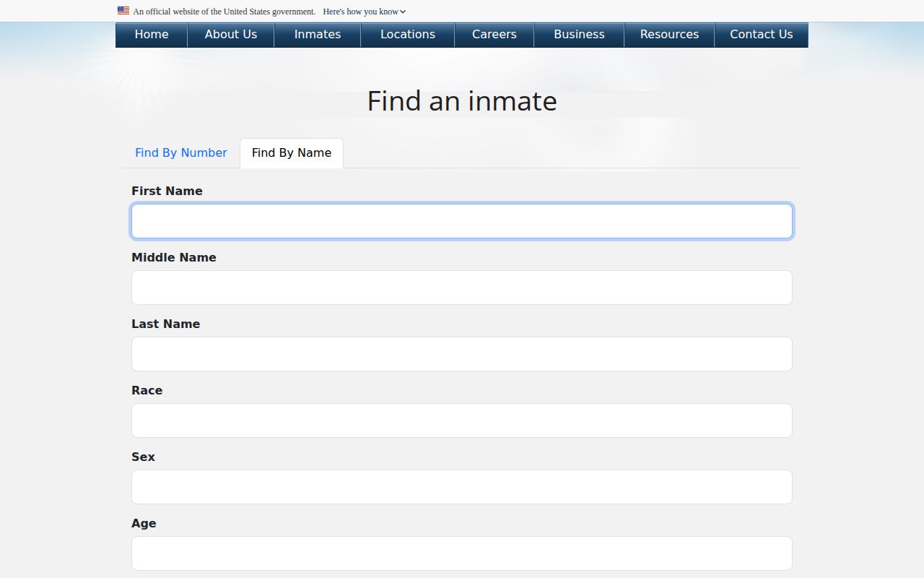Go to Locations menu item
Screen dimensions: 924x578
[408, 35]
